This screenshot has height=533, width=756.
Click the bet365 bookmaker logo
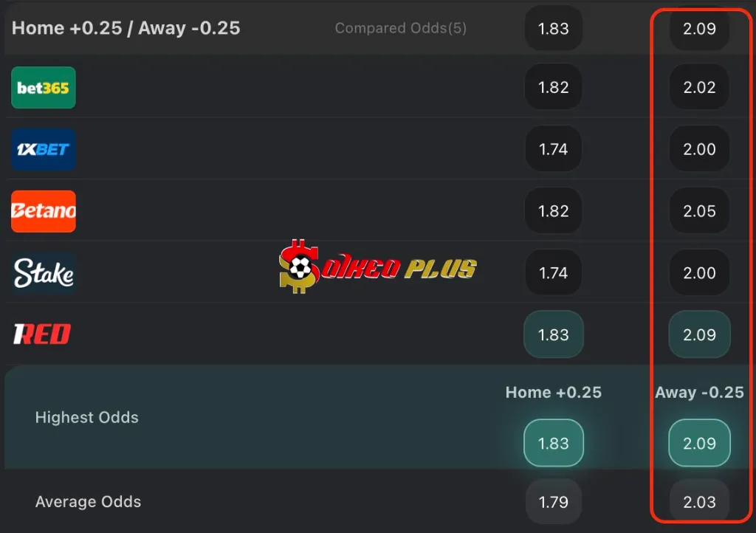44,88
